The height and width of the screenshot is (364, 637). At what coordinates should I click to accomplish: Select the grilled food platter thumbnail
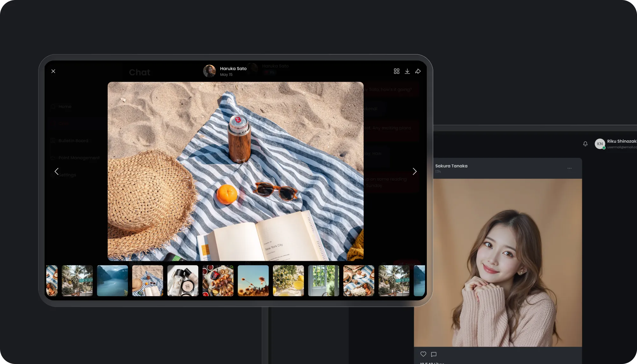(x=218, y=281)
